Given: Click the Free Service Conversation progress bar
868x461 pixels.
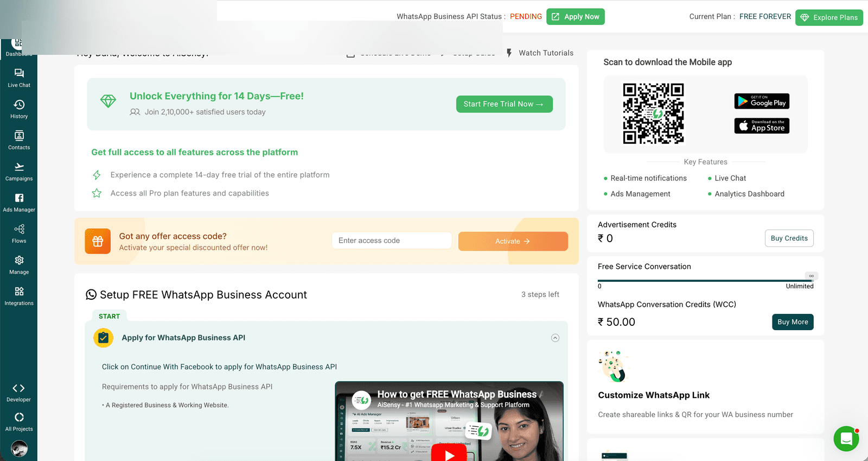Looking at the screenshot, I should point(705,281).
